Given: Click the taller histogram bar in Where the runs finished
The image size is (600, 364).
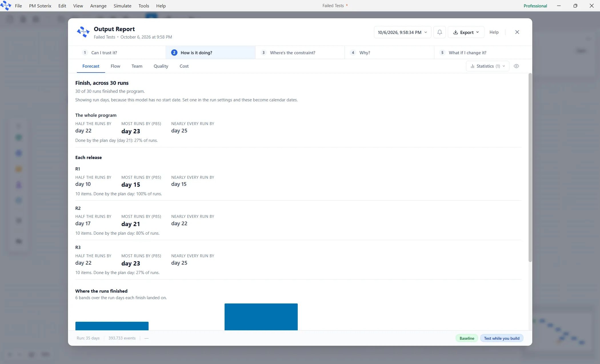Looking at the screenshot, I should click(x=261, y=317).
